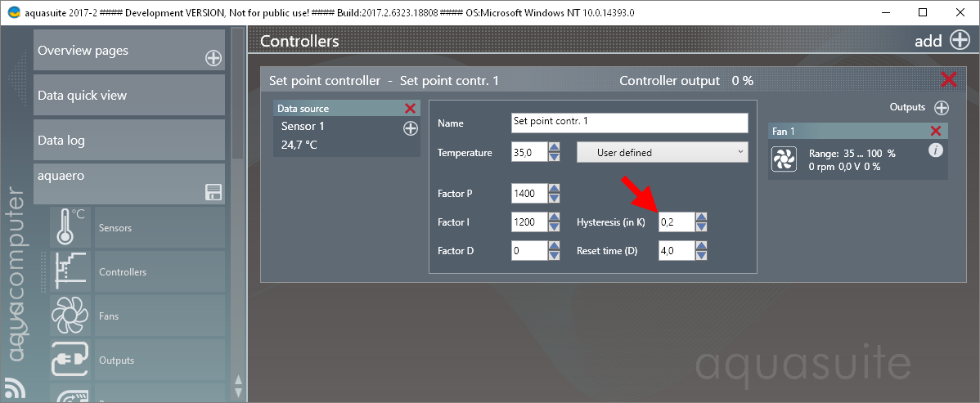Click the 0 rpm 0,0 V 0 % readout
980x403 pixels.
(844, 167)
